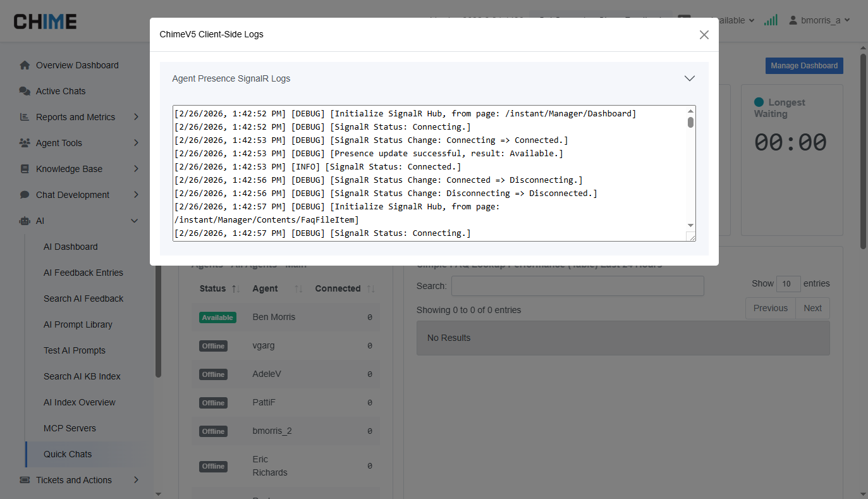Click the FAQ Search input field
This screenshot has width=868, height=499.
click(577, 286)
